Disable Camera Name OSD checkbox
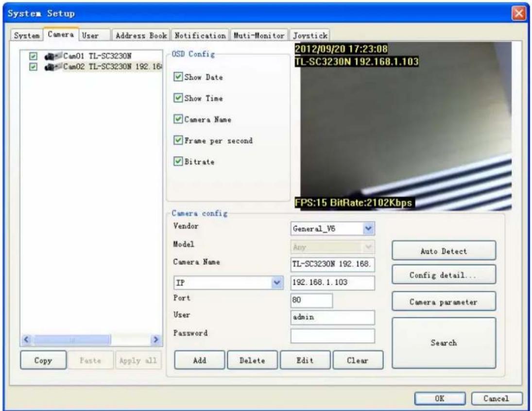The height and width of the screenshot is (411, 532). pos(178,119)
